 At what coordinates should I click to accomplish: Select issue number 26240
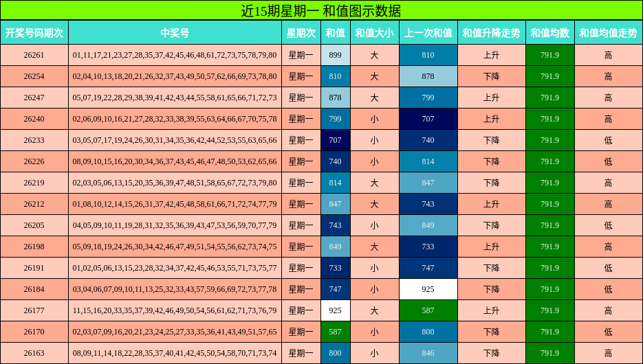pos(34,119)
